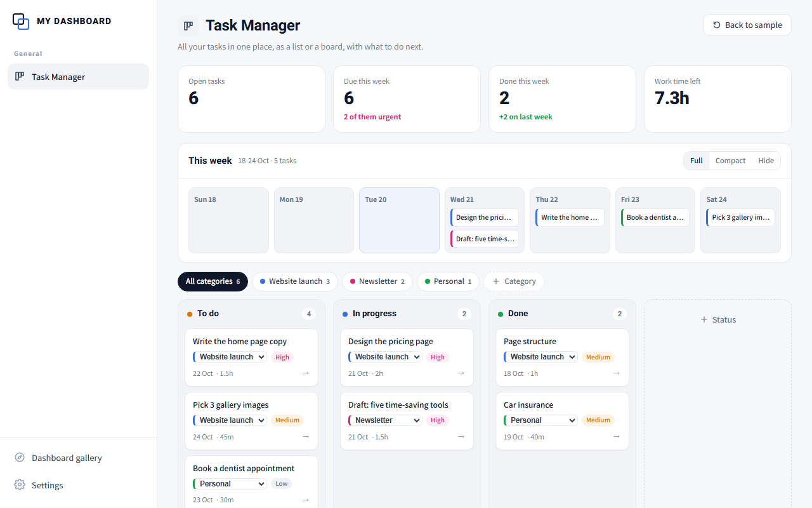Open category dropdown on Page structure card
Image resolution: width=812 pixels, height=508 pixels.
click(540, 357)
